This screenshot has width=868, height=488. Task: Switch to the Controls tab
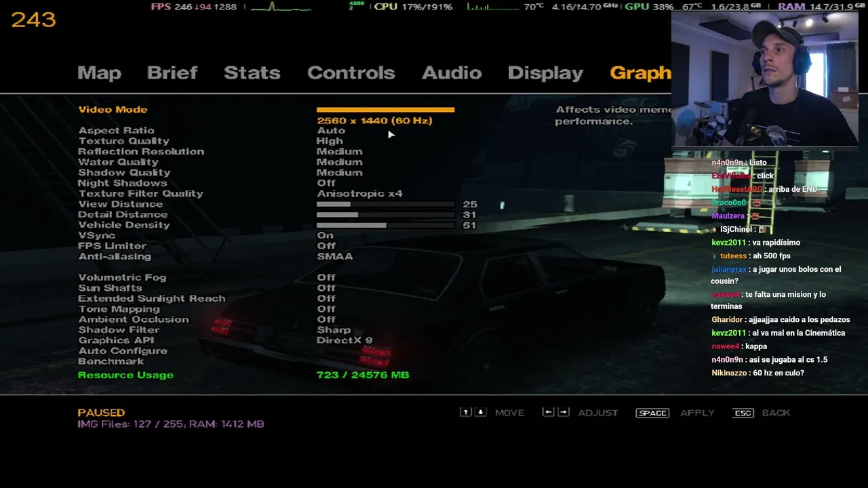click(351, 73)
